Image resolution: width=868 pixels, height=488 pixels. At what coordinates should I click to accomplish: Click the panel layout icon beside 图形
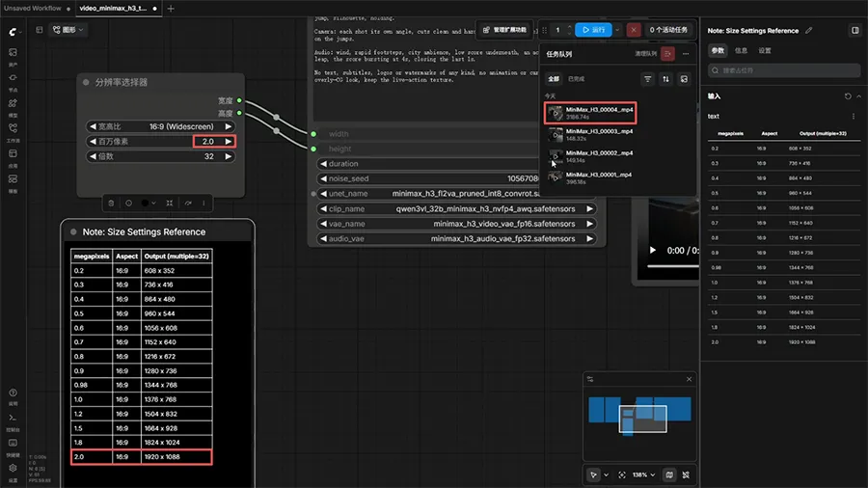pyautogui.click(x=39, y=30)
